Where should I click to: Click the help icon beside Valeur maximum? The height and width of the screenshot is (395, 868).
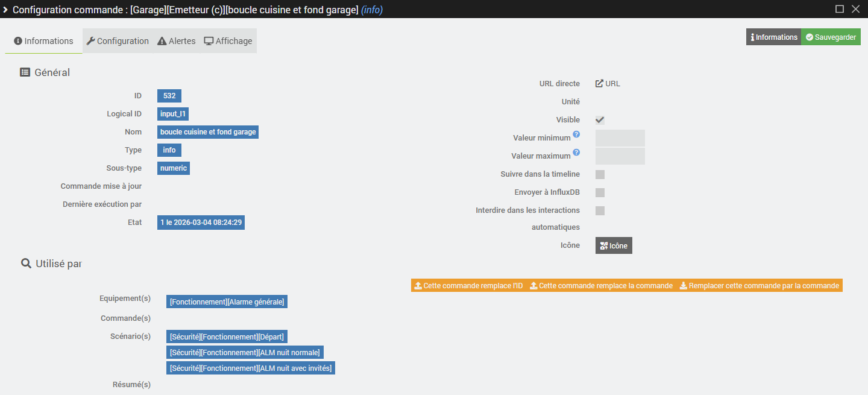[576, 153]
